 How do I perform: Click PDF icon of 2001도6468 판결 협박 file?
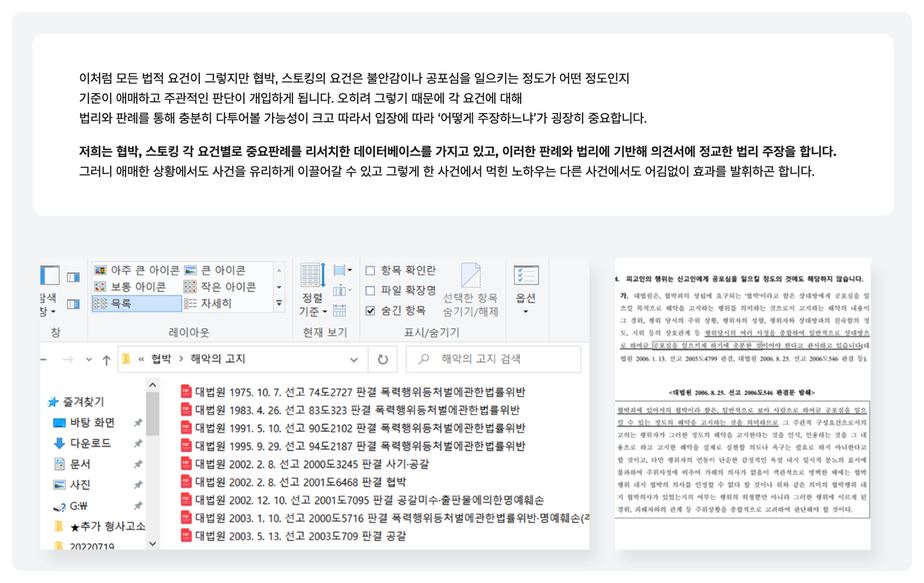coord(186,482)
